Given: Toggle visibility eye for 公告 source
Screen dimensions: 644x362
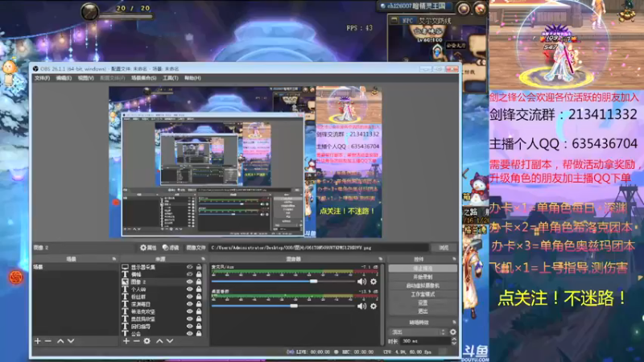Looking at the screenshot, I should point(189,334).
